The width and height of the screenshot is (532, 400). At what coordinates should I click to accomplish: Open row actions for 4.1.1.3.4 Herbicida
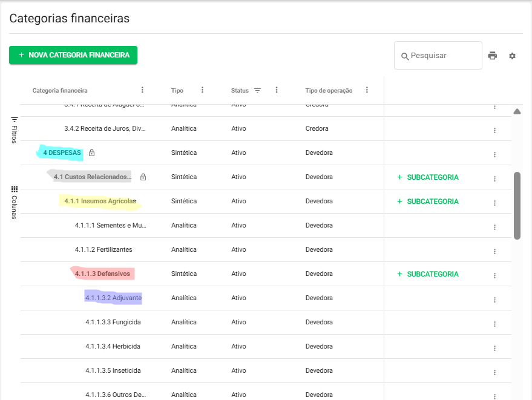494,348
